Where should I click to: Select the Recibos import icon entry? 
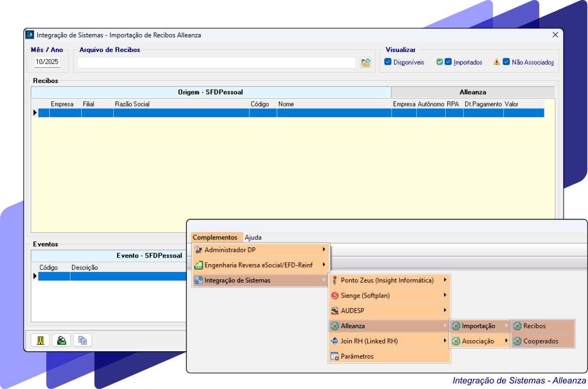click(518, 326)
